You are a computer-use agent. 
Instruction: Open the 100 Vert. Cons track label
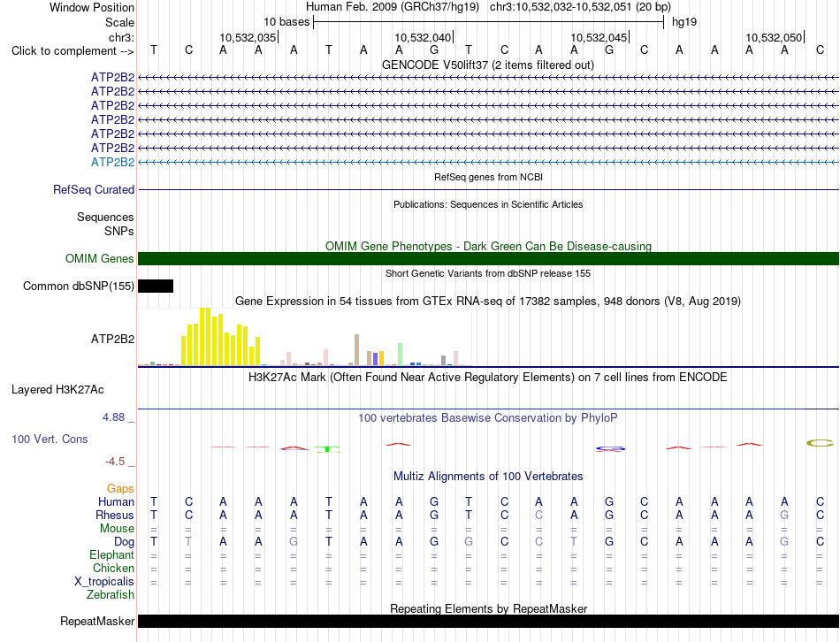50,439
